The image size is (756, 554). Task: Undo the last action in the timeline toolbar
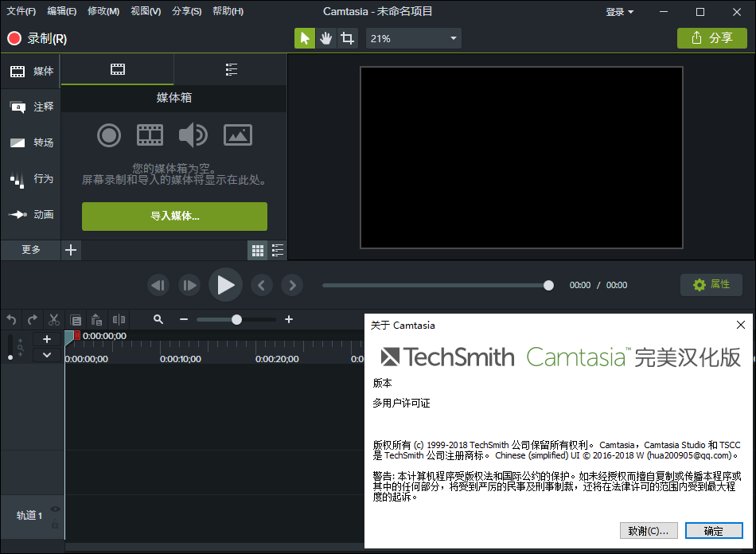[x=12, y=320]
